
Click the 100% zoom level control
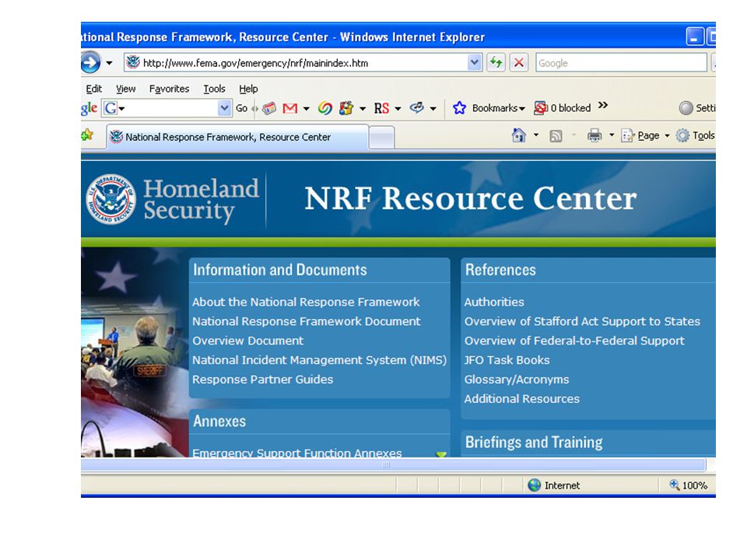tap(689, 485)
